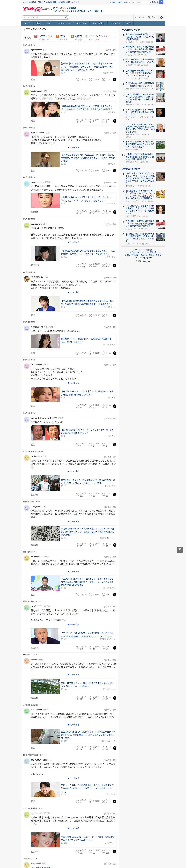Click the blue web search magnifier button

(x=161, y=2)
